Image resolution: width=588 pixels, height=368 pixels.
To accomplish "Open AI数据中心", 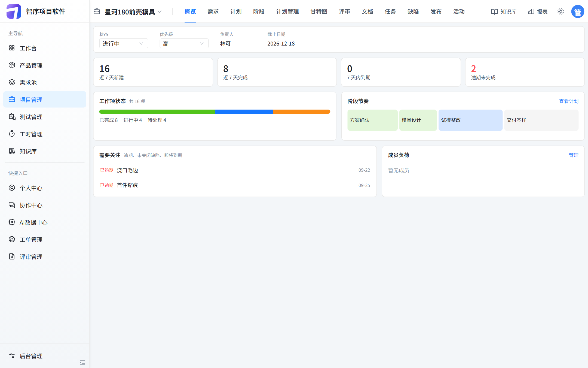I will coord(45,222).
